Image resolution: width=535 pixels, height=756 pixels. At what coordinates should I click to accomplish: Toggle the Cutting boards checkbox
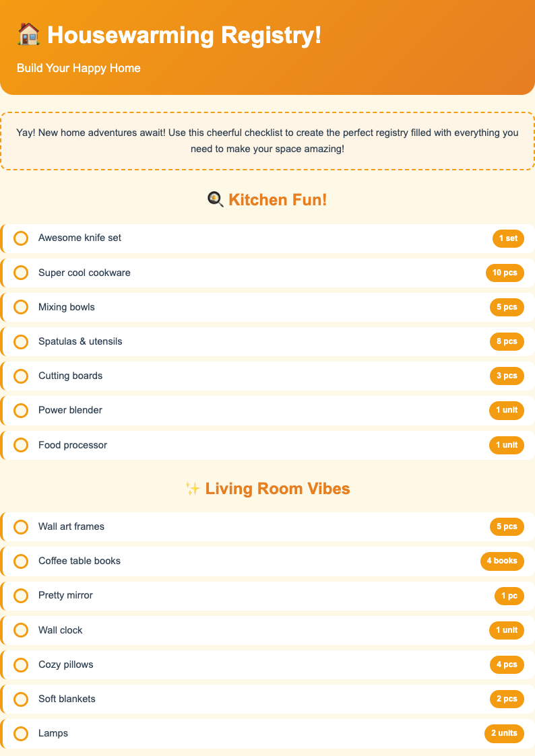tap(21, 376)
